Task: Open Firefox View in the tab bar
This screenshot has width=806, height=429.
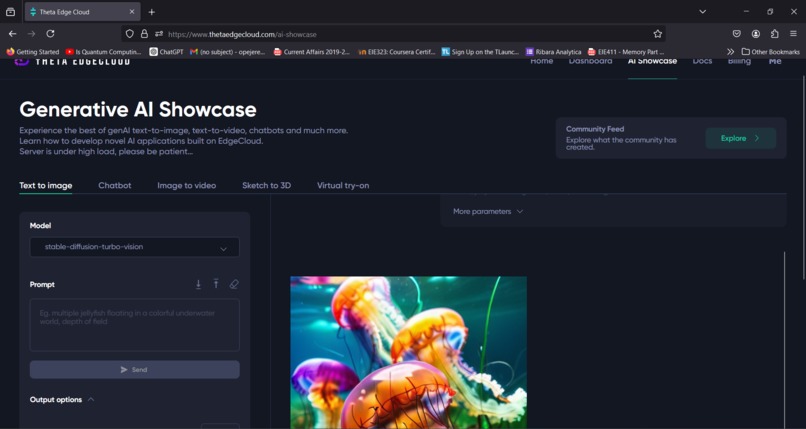Action: click(10, 12)
